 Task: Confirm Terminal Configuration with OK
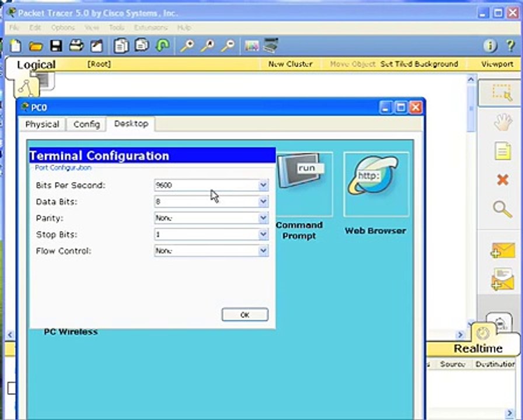245,314
